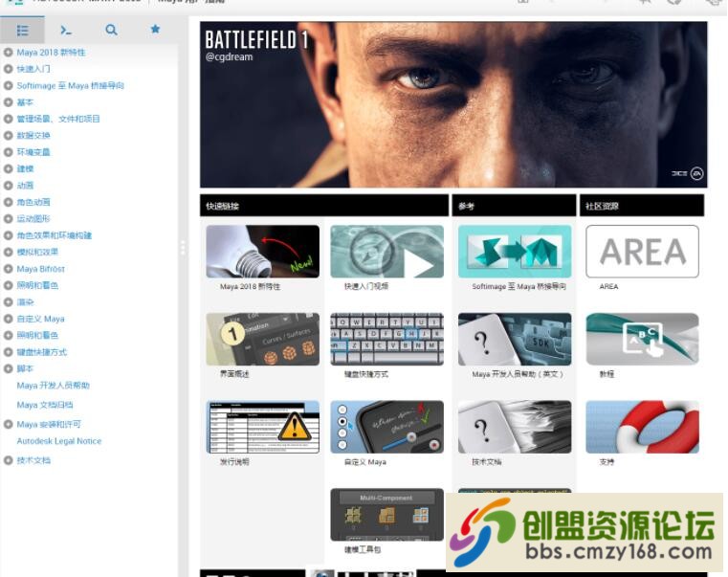
Task: Open the keyboard shortcuts tile image
Action: click(386, 339)
